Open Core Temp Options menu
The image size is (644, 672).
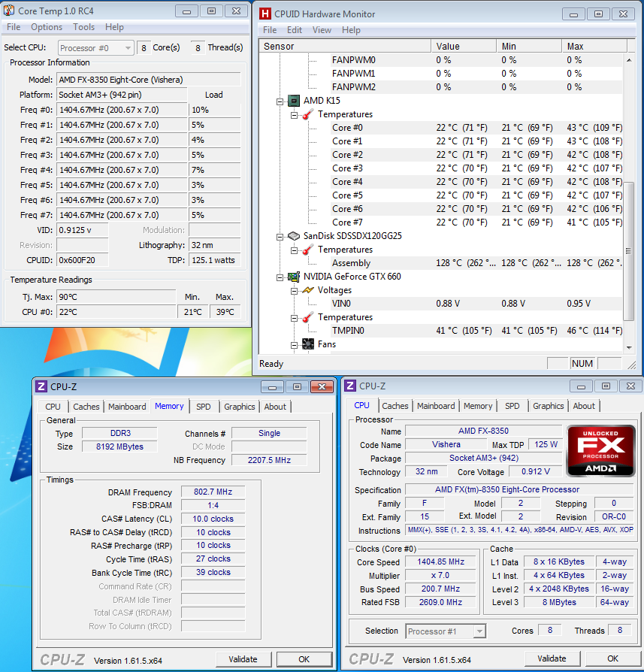pyautogui.click(x=47, y=27)
